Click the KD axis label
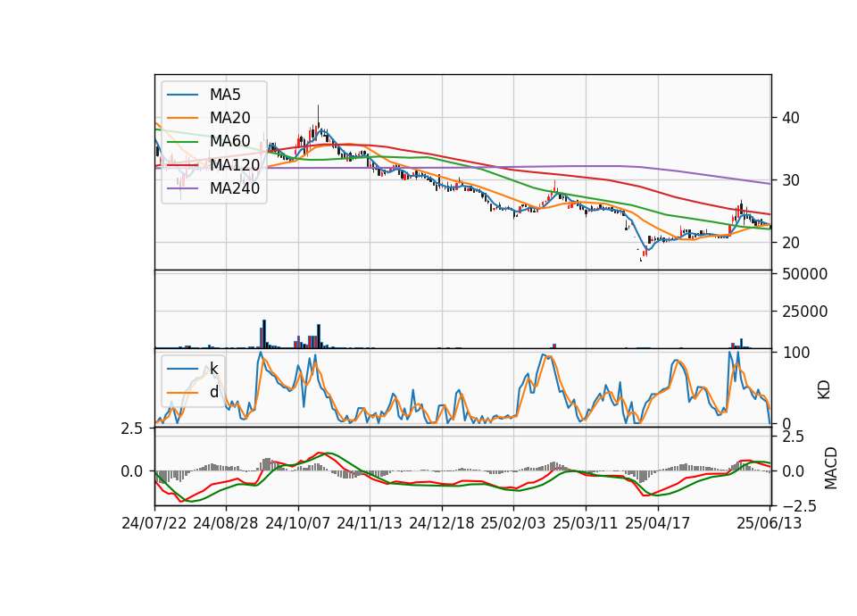 point(824,390)
